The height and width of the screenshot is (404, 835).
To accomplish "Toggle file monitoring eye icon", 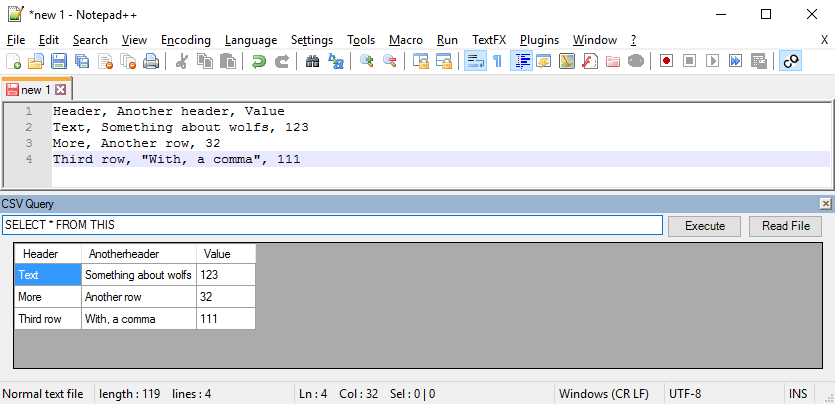I will click(x=635, y=61).
